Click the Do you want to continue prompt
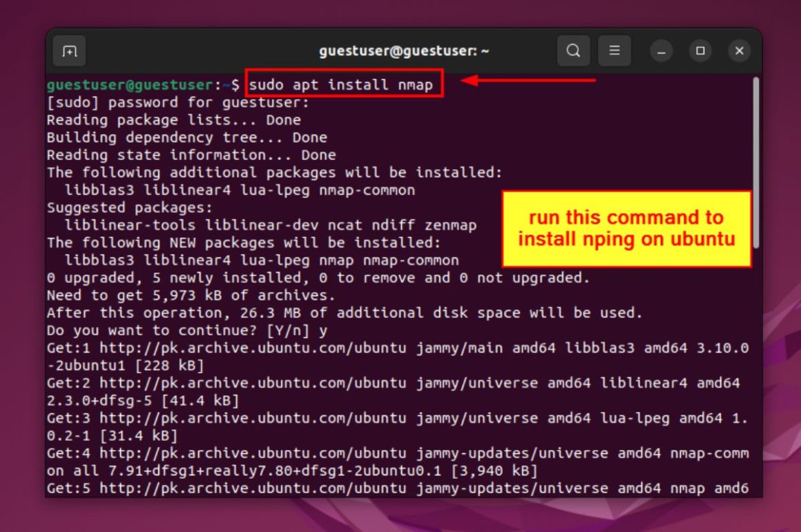801x532 pixels. point(187,331)
